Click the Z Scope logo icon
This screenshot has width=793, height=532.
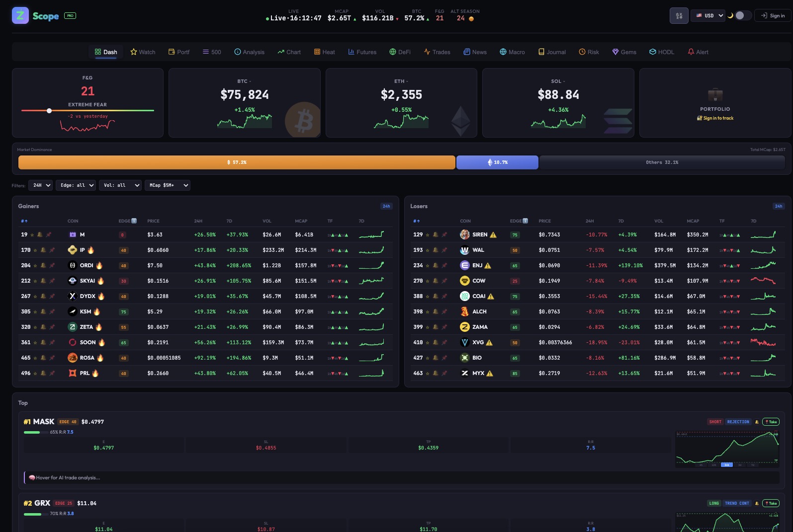[x=20, y=15]
